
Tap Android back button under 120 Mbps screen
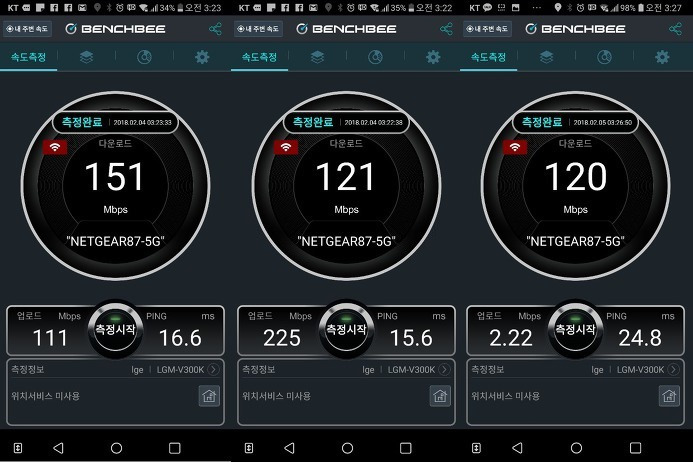tap(517, 448)
